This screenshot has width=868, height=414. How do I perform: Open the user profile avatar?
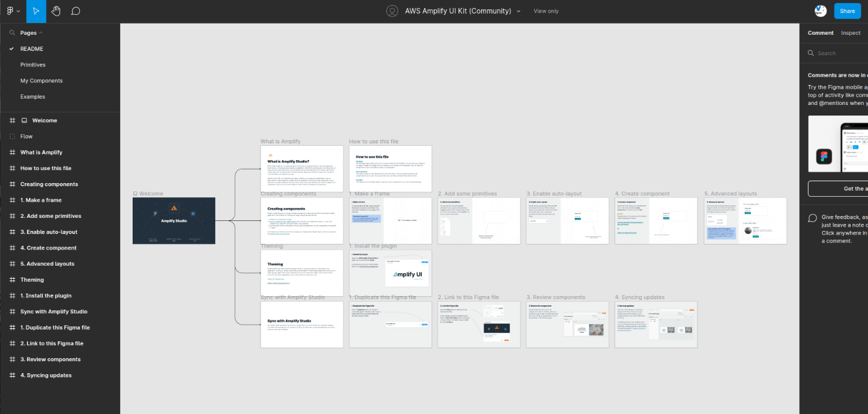pos(820,11)
